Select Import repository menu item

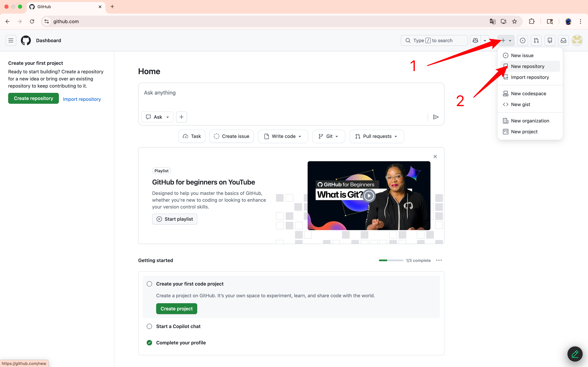pyautogui.click(x=530, y=77)
